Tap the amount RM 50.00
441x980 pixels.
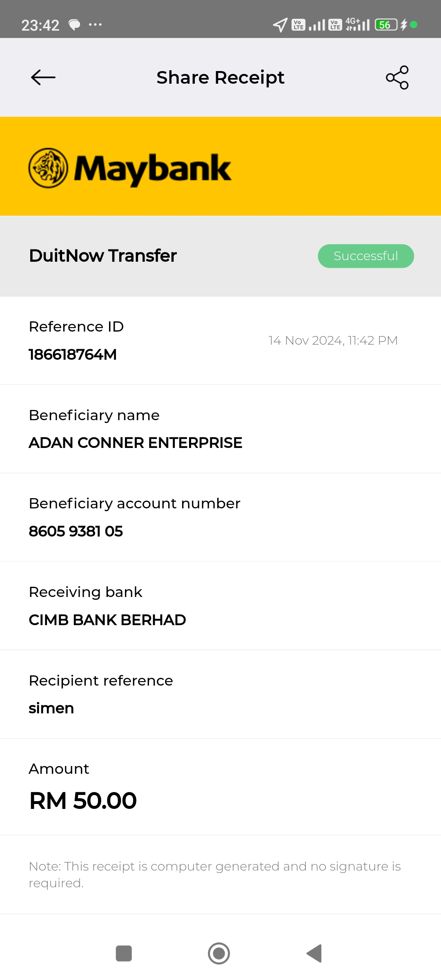point(83,800)
